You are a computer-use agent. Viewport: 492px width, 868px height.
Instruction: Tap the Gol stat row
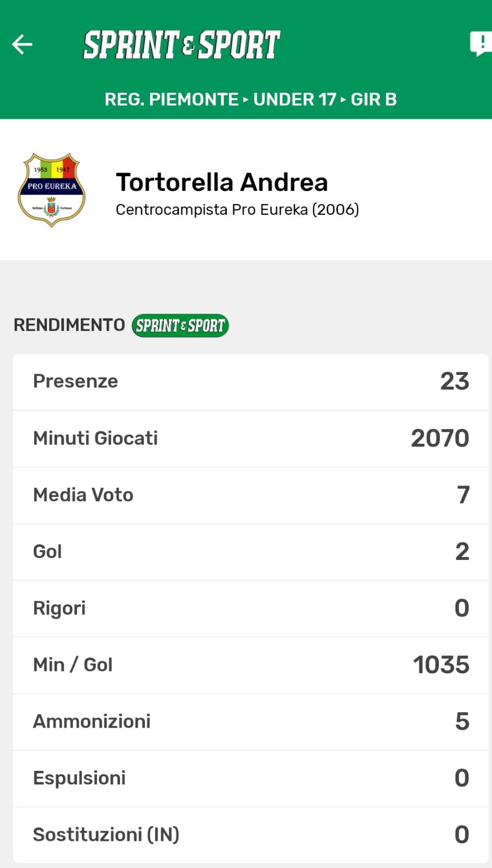pos(251,552)
